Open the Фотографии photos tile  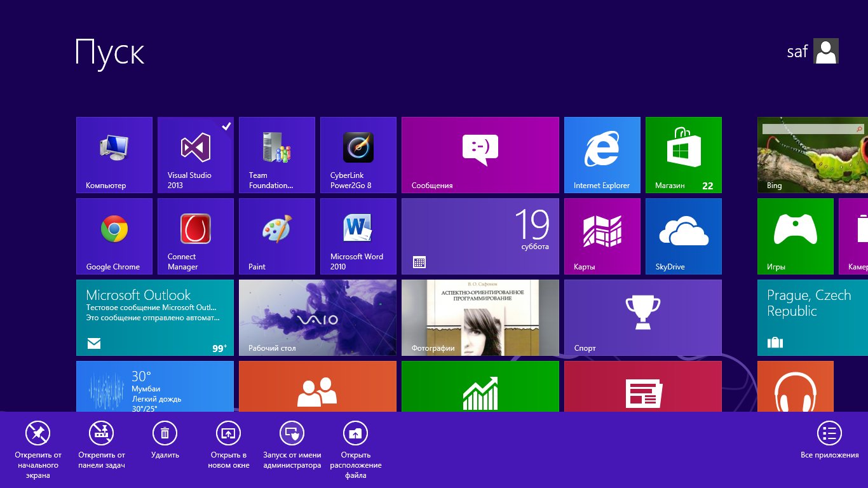[x=480, y=318]
